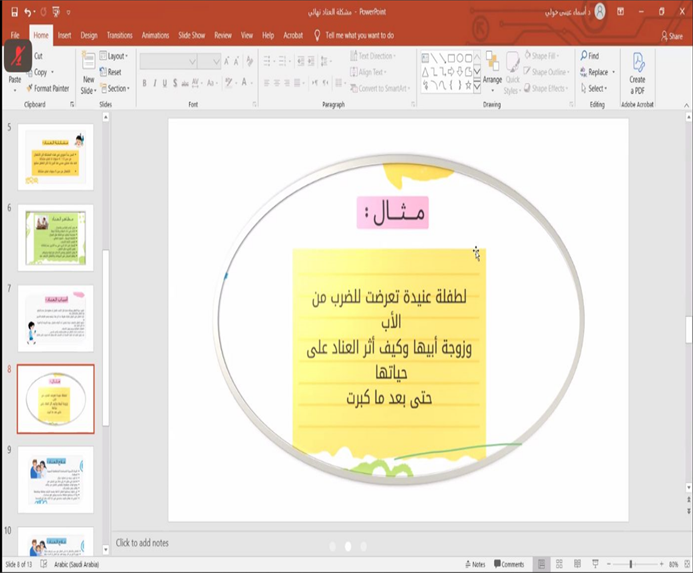Click the zoom slider in status bar
693x573 pixels.
pos(631,564)
